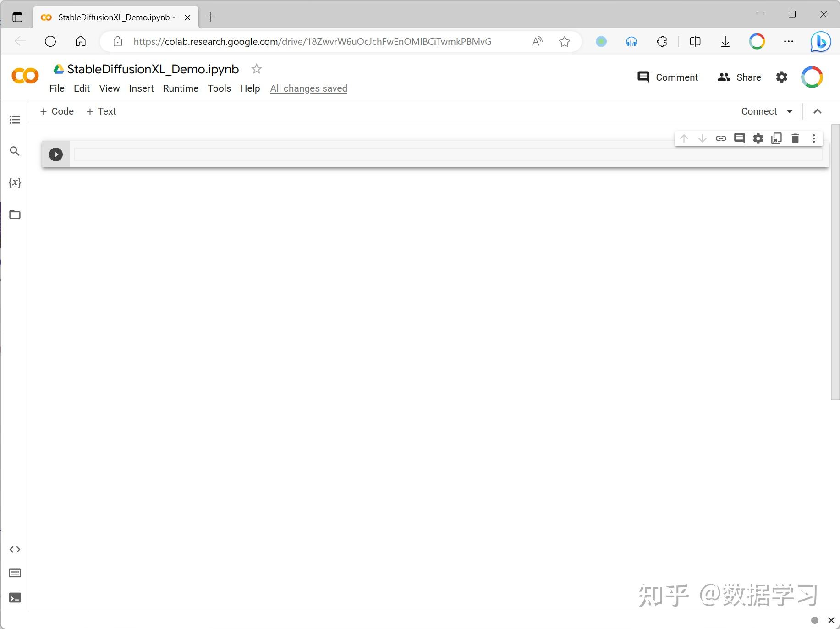This screenshot has height=629, width=840.
Task: Open the browser's three-dot settings menu
Action: (x=789, y=41)
